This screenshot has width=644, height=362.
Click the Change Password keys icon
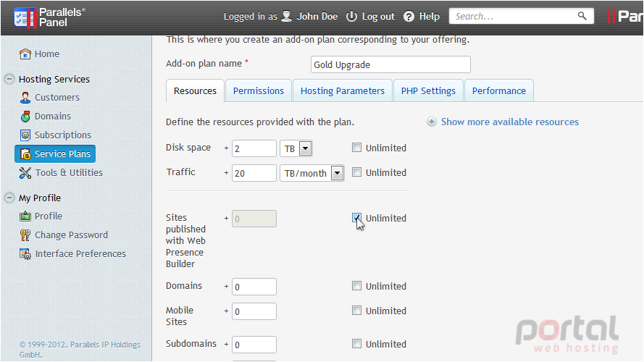(25, 235)
